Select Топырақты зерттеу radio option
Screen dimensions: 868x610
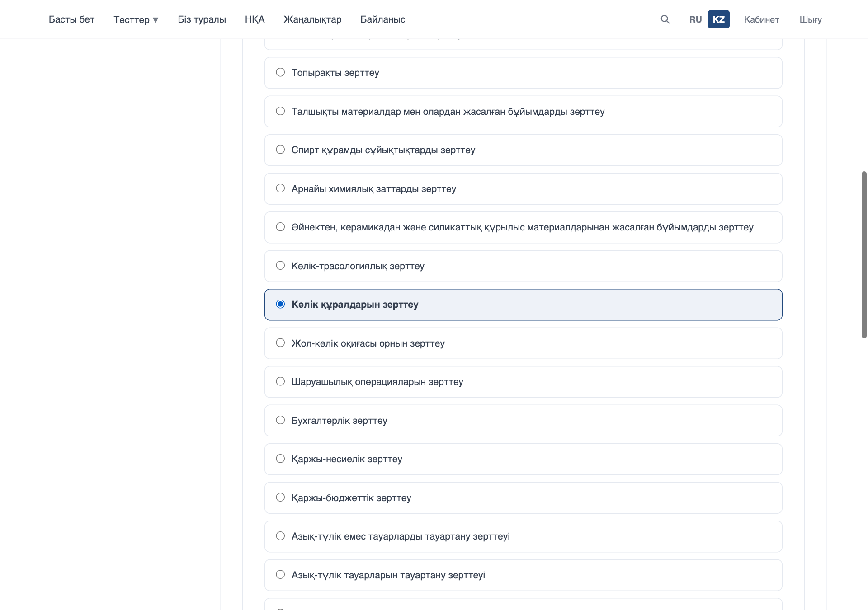[x=523, y=73]
